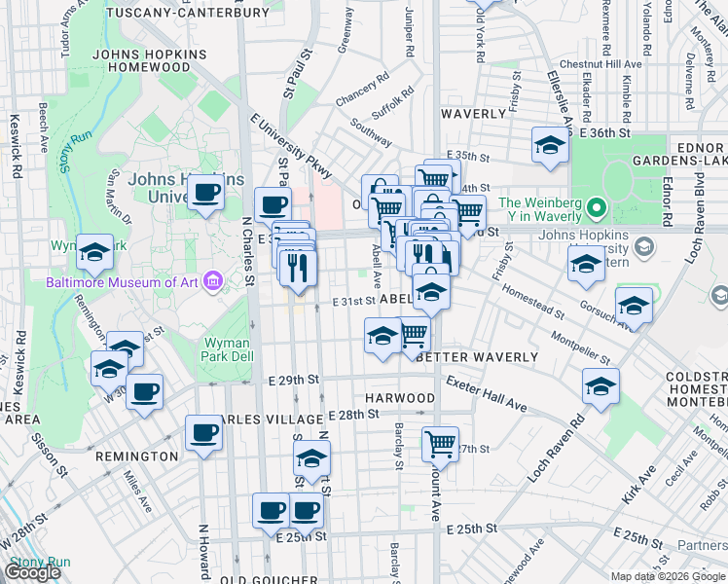Click Montpelier St street label
The height and width of the screenshot is (584, 728).
[x=581, y=348]
